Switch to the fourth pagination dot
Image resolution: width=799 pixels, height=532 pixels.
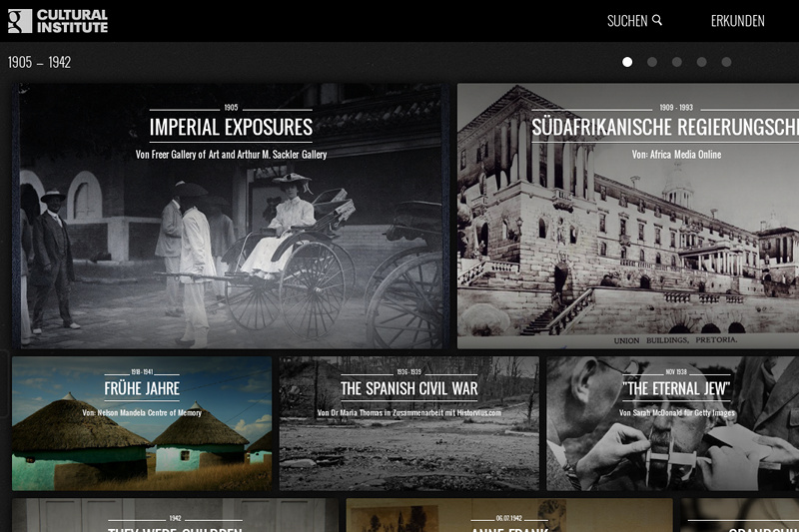(702, 62)
